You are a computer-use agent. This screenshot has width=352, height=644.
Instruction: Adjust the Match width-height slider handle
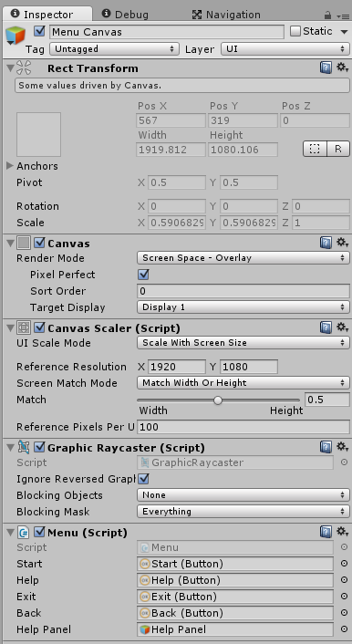[x=218, y=400]
